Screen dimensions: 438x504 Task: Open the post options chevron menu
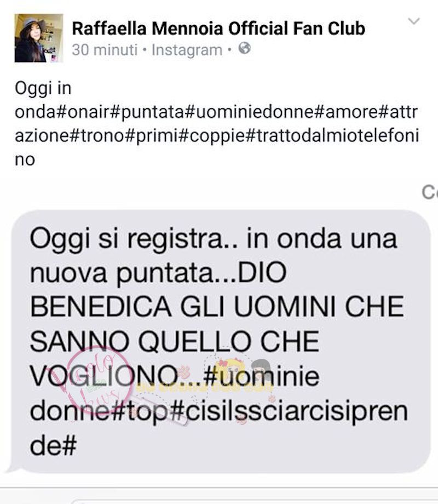[x=413, y=21]
